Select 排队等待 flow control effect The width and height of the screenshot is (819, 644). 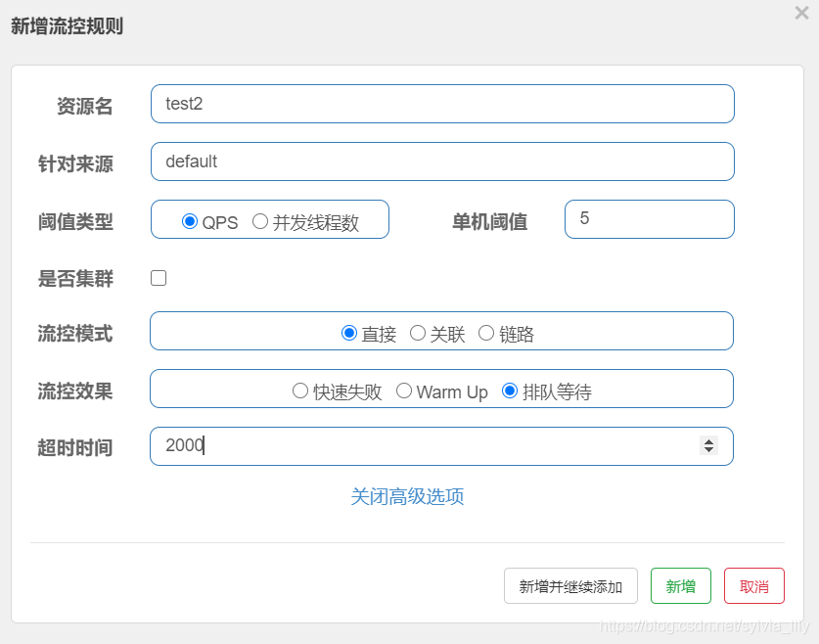[x=510, y=391]
